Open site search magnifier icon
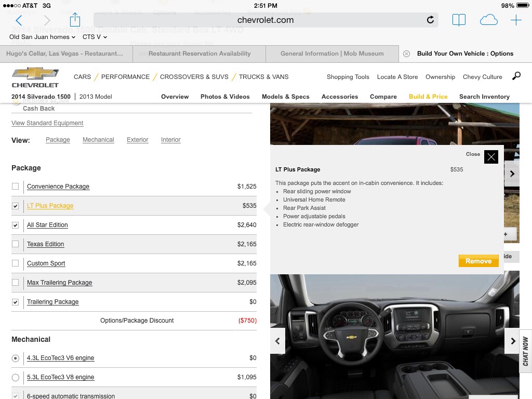Screen dimensions: 532x399 [516, 76]
